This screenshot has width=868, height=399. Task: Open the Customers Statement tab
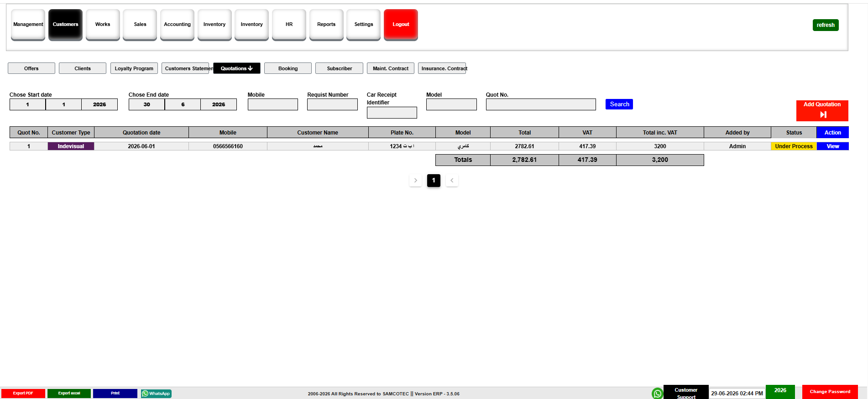[185, 68]
